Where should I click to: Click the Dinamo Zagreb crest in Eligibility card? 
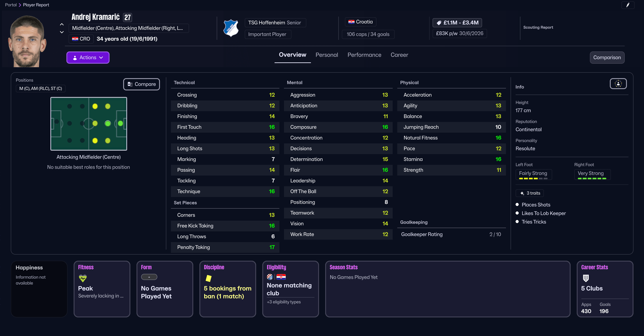pyautogui.click(x=270, y=277)
